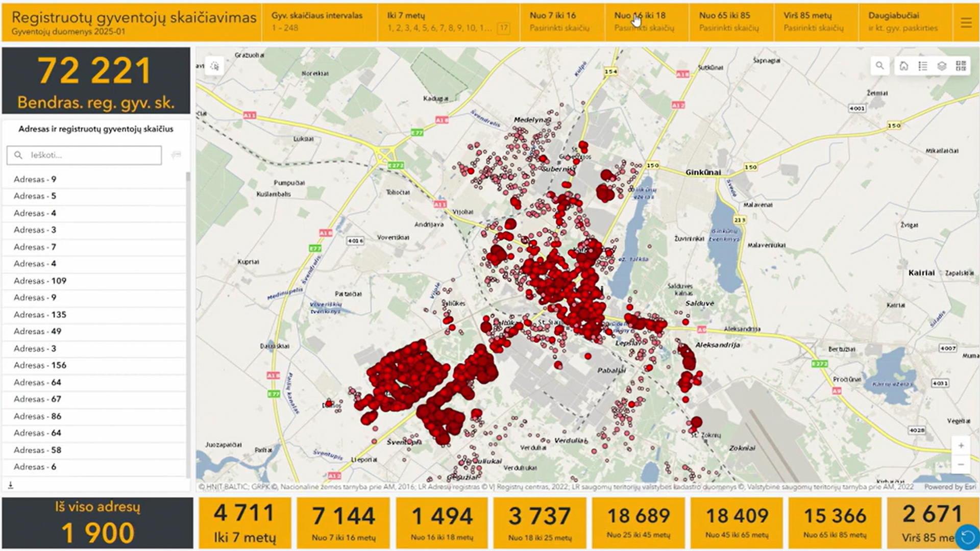Select the Adresas - 156 list entry
Image resolution: width=980 pixels, height=551 pixels.
point(40,365)
